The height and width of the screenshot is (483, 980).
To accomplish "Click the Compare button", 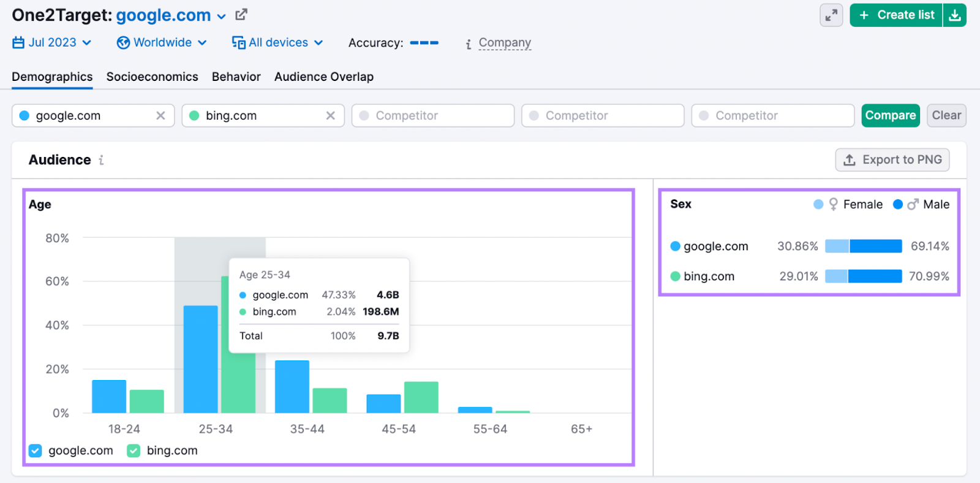I will coord(891,115).
